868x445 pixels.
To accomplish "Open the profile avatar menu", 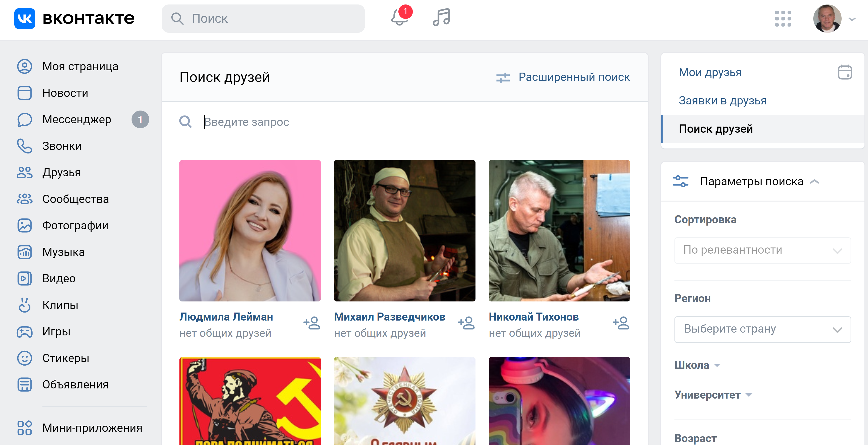I will [x=827, y=19].
